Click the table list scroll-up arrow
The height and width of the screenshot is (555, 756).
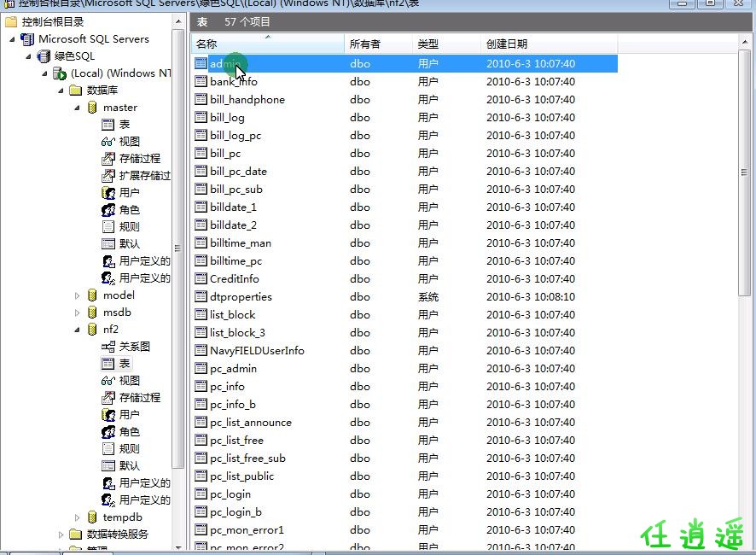click(744, 43)
